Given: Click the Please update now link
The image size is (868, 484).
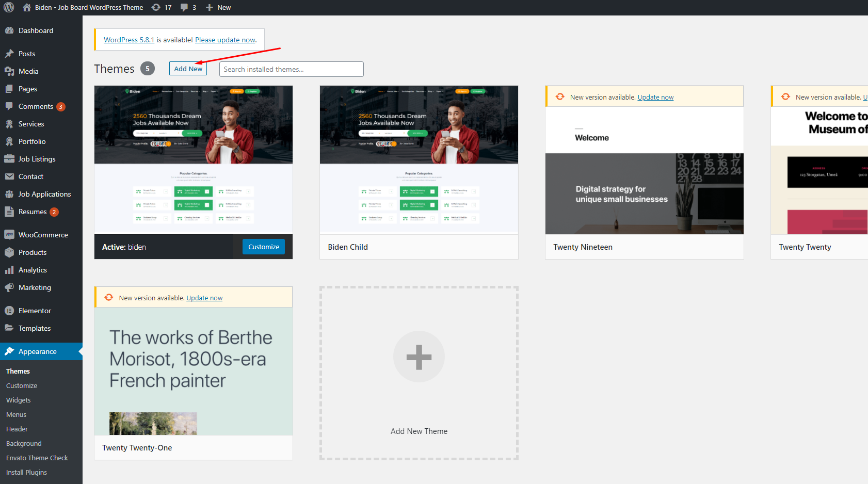Looking at the screenshot, I should point(225,40).
